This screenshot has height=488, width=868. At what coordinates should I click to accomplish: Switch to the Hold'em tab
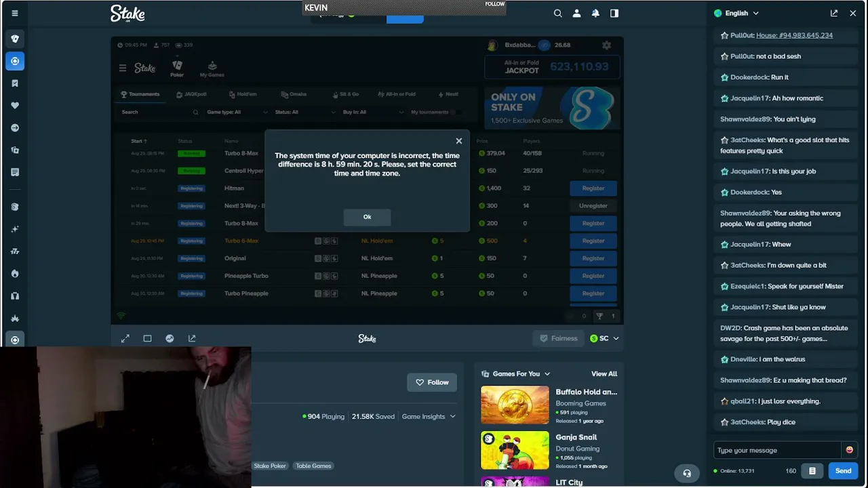pos(243,94)
